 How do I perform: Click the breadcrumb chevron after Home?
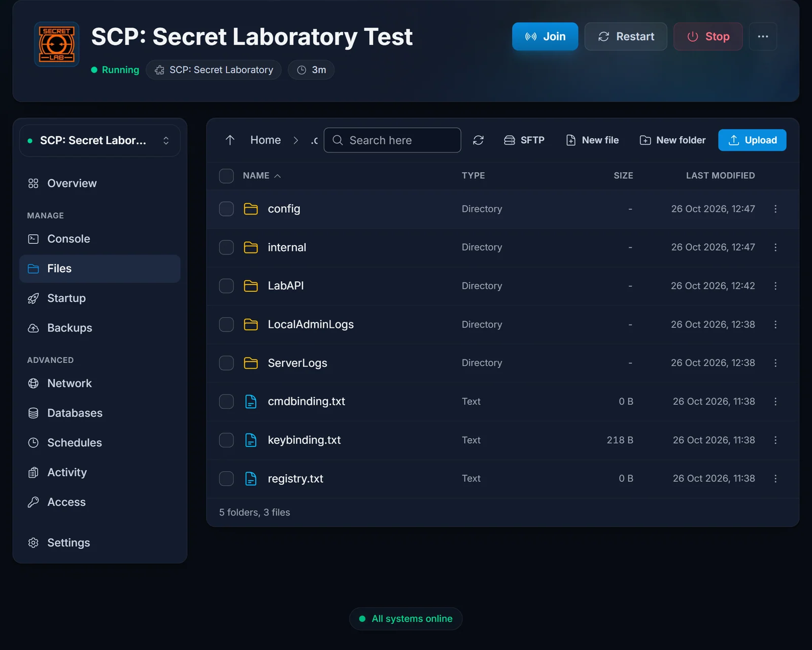point(296,140)
